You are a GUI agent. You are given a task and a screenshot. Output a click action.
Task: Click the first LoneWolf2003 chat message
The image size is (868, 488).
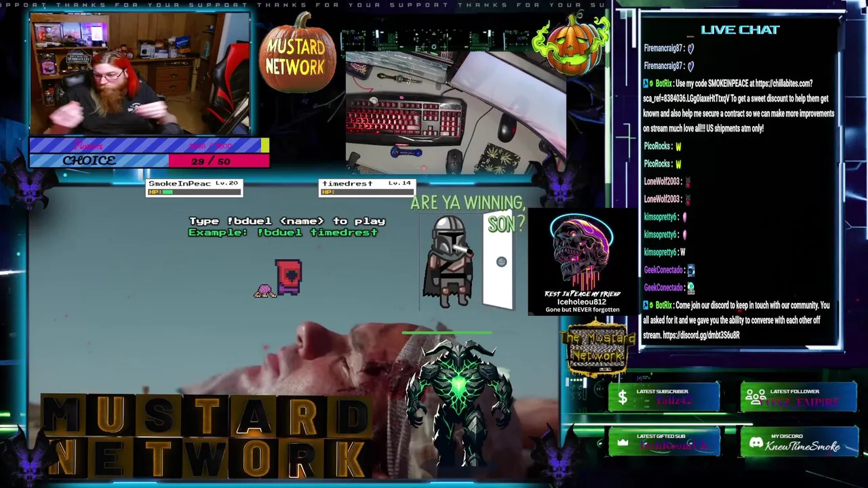(667, 181)
